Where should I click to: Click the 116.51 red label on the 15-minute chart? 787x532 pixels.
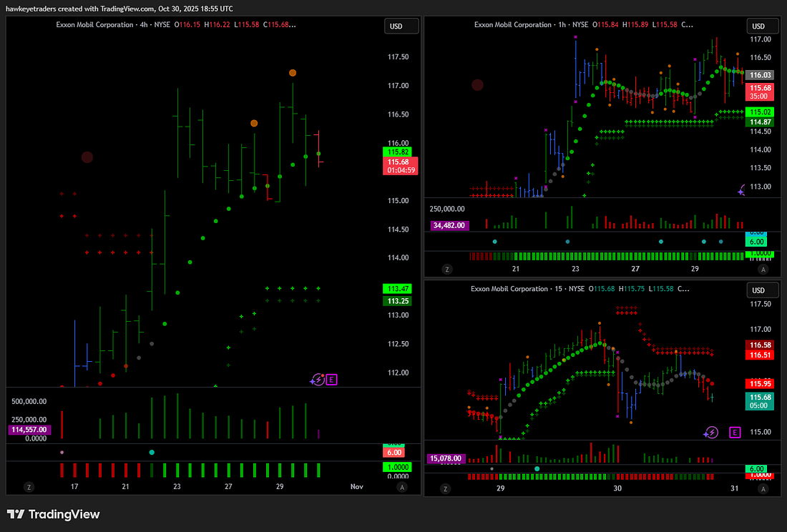click(x=760, y=355)
